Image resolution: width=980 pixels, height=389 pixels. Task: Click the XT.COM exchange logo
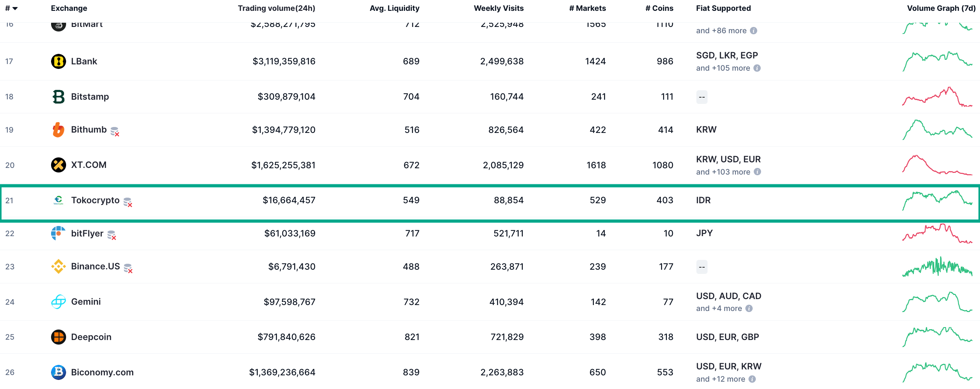click(58, 165)
